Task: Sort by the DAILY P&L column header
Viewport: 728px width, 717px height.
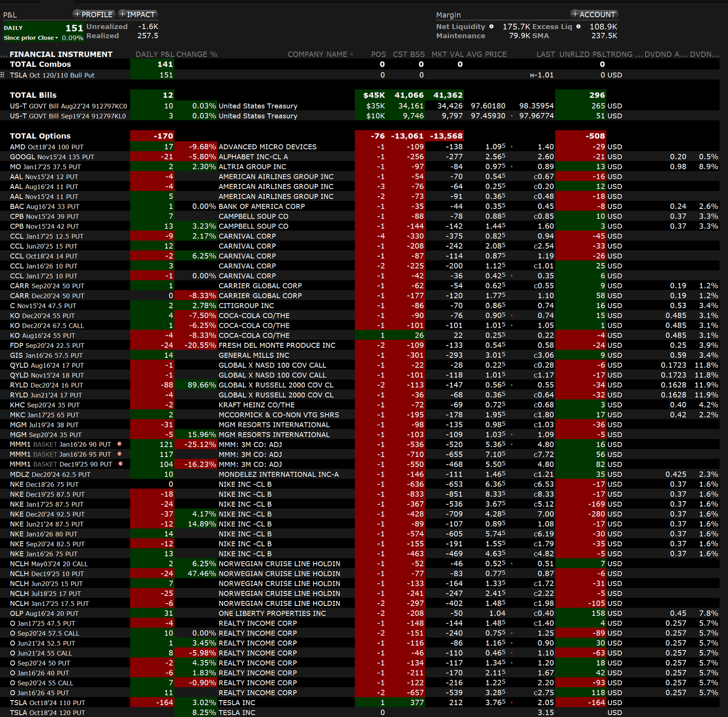Action: click(155, 54)
